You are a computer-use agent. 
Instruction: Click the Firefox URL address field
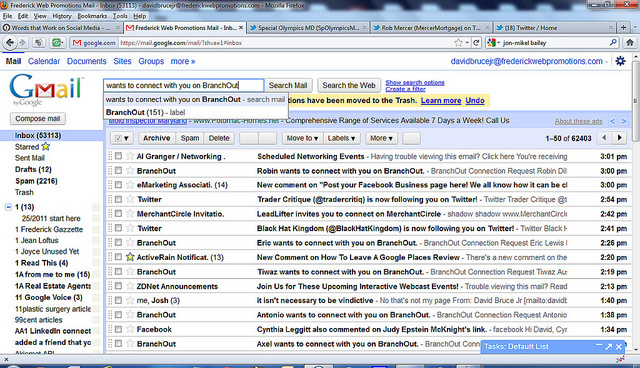point(286,42)
